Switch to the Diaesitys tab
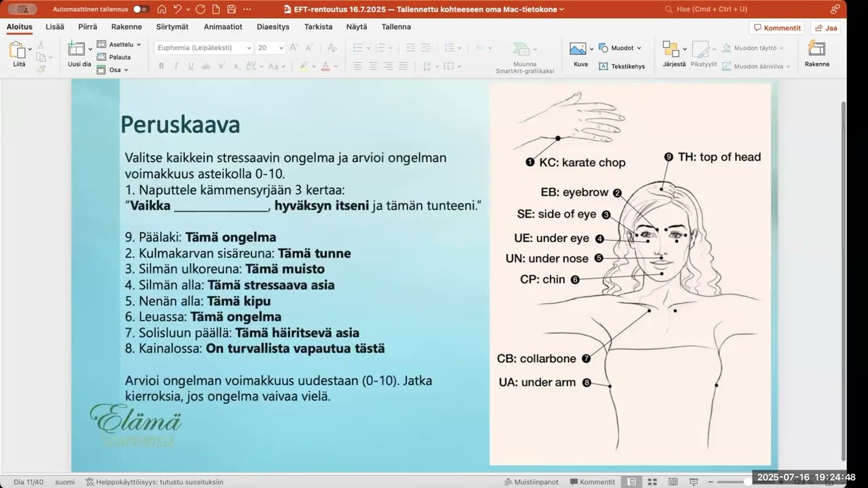The image size is (868, 488). point(273,27)
